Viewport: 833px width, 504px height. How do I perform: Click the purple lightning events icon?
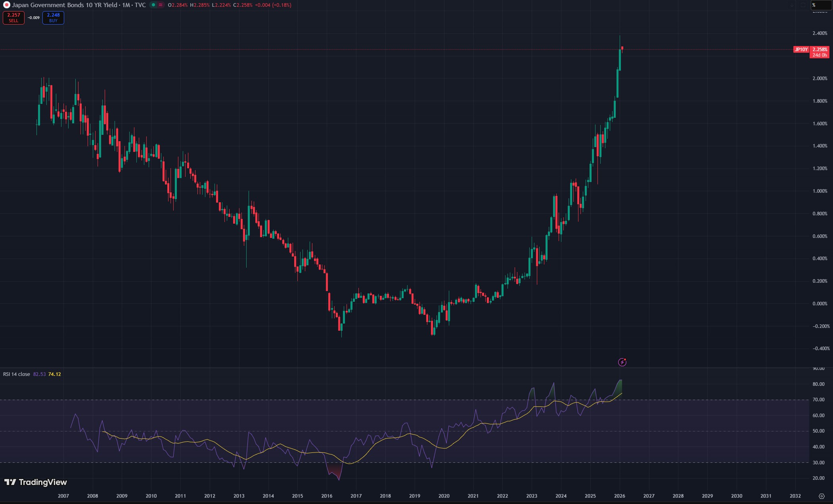pyautogui.click(x=622, y=362)
